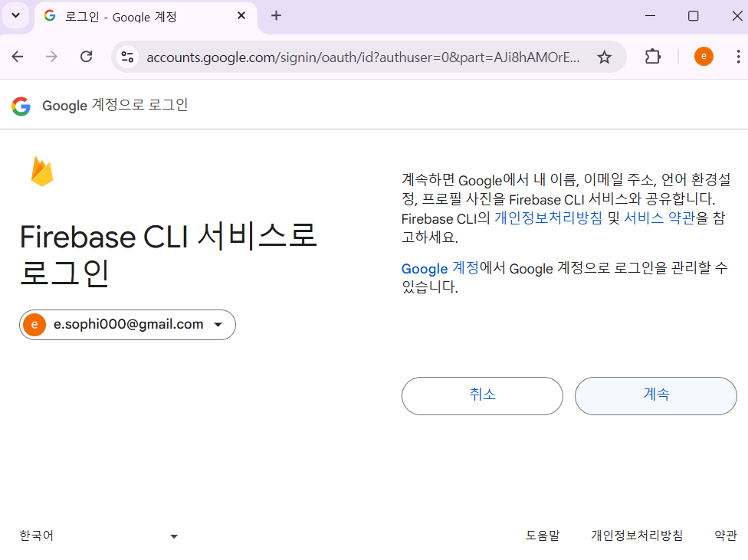
Task: Open Chrome three-dot menu
Action: click(738, 57)
